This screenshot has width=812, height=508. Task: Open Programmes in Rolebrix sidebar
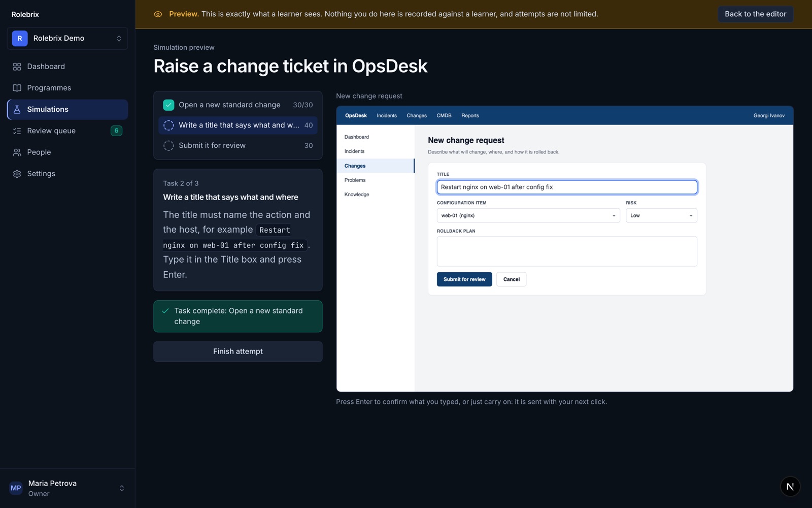67,88
